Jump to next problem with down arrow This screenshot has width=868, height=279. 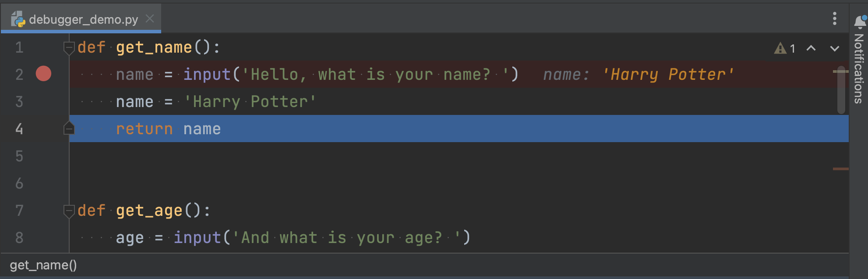pyautogui.click(x=834, y=49)
